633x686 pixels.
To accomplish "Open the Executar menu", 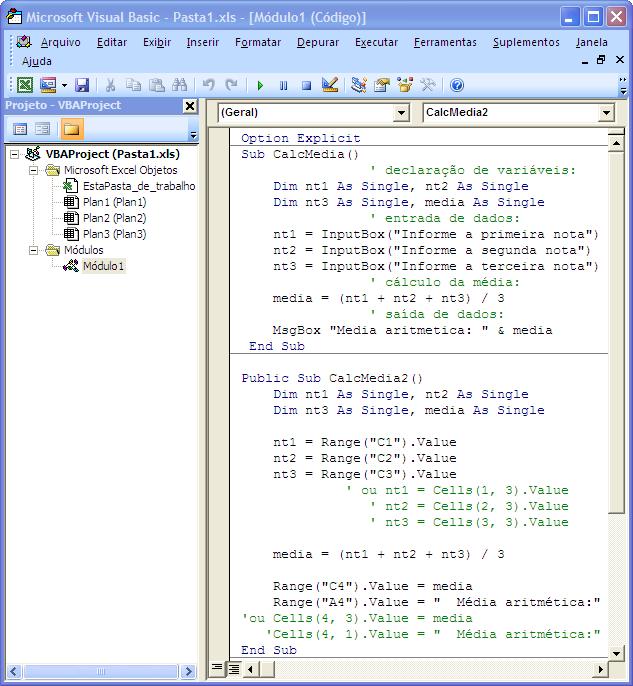I will (377, 42).
